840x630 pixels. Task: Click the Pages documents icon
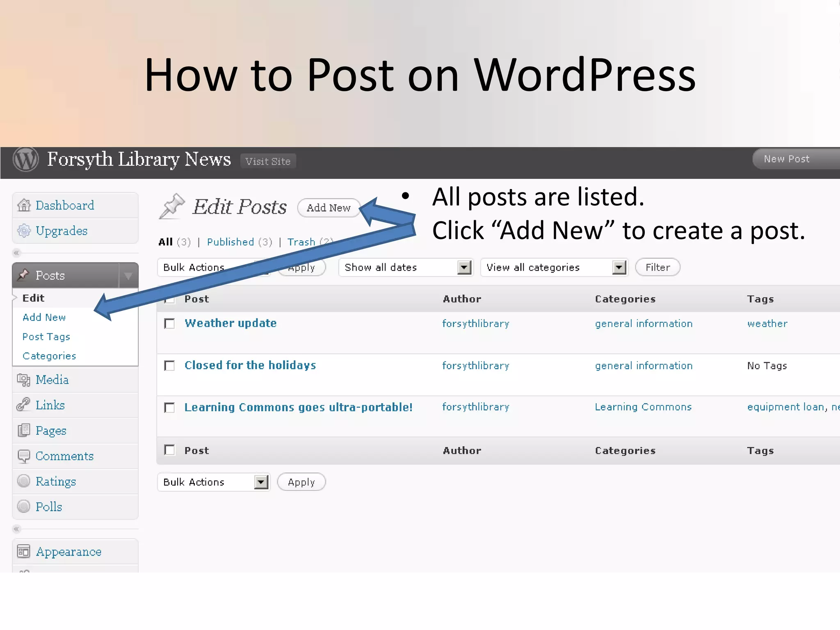point(24,430)
